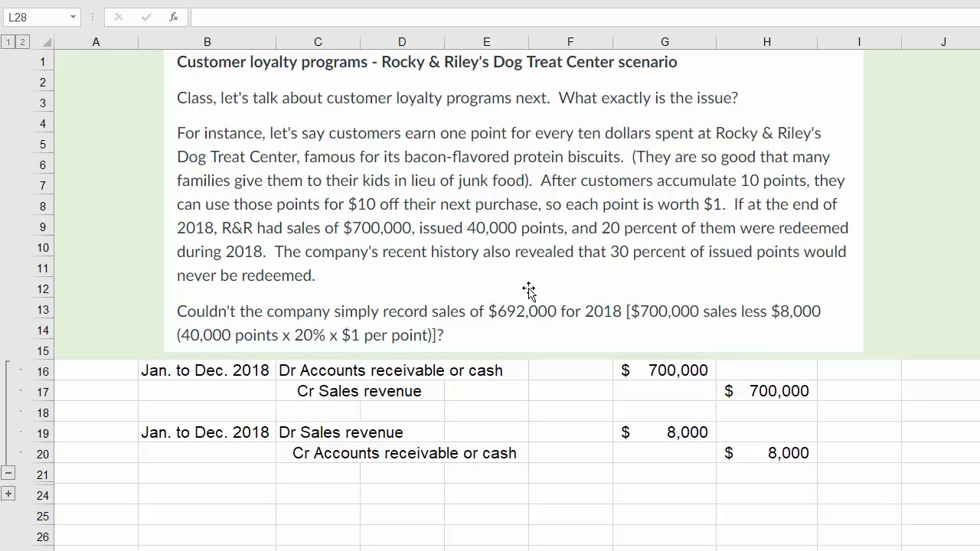Select column A header
Screen dimensions: 980x551
pyautogui.click(x=96, y=42)
